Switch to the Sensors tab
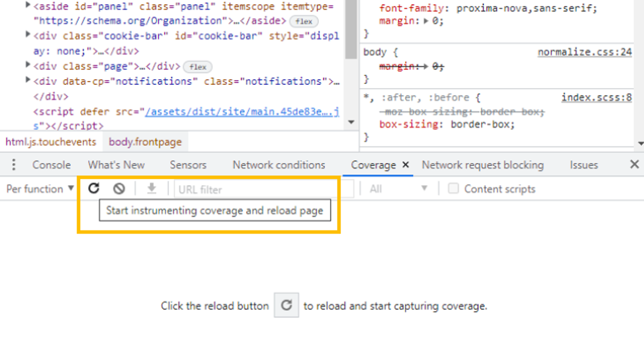 [187, 164]
